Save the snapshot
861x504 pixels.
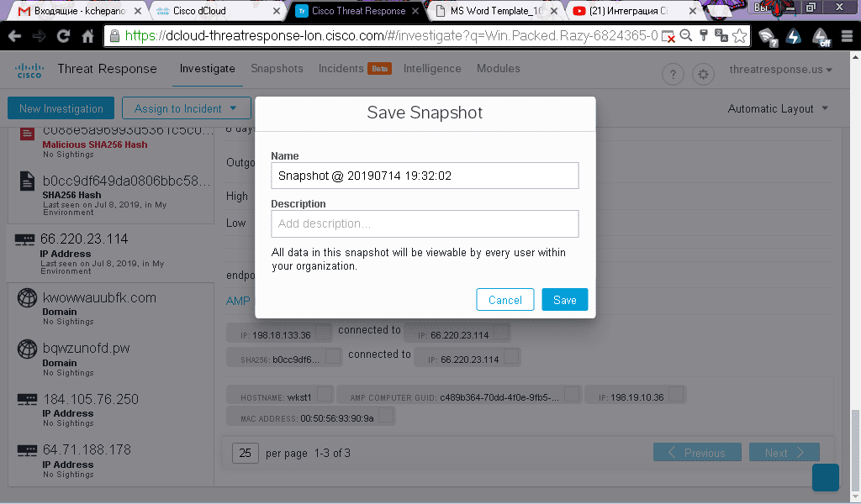[x=564, y=299]
